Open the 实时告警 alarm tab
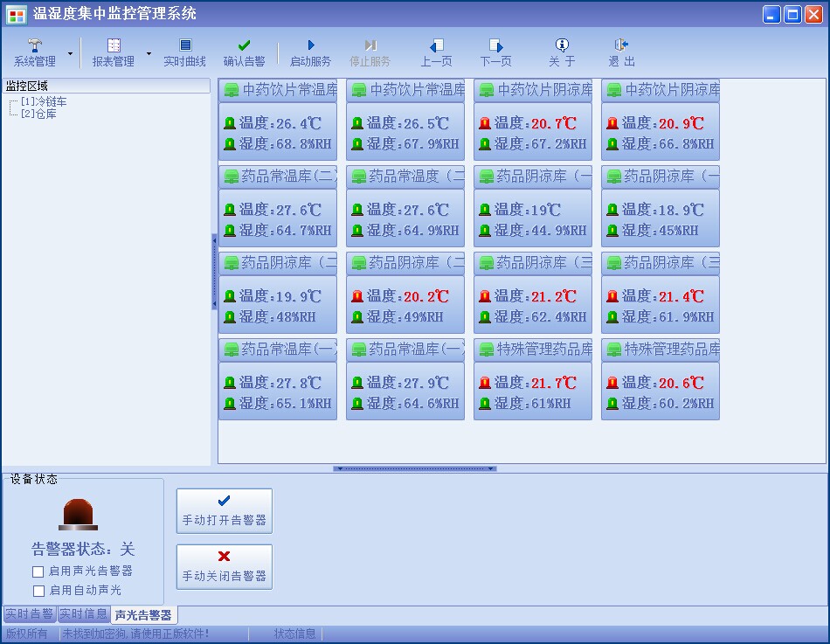 (29, 613)
